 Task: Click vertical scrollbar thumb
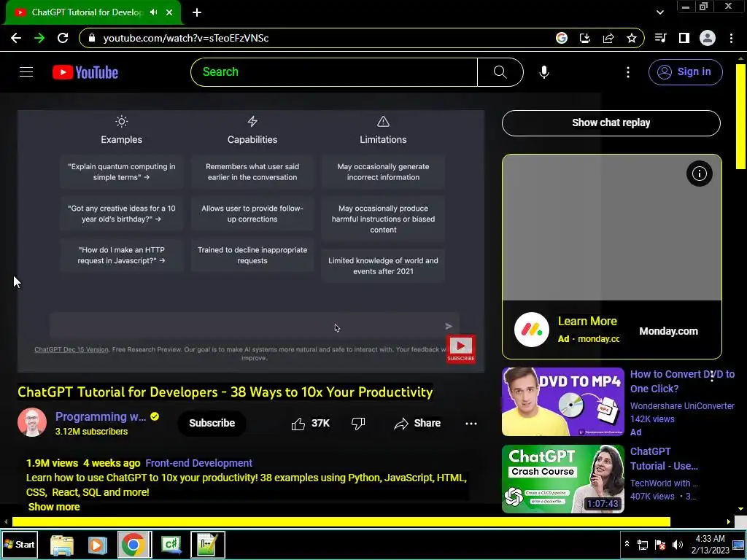pyautogui.click(x=741, y=116)
